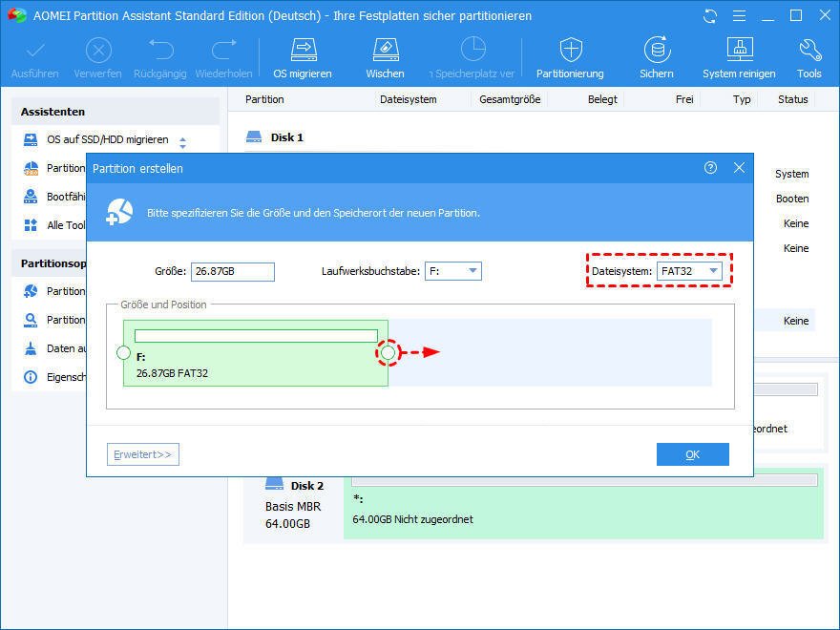Image resolution: width=840 pixels, height=630 pixels.
Task: Confirm with the OK button
Action: 693,454
